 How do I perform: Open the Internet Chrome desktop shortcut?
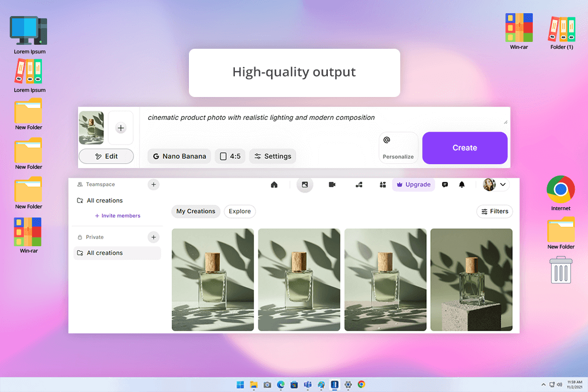click(560, 193)
